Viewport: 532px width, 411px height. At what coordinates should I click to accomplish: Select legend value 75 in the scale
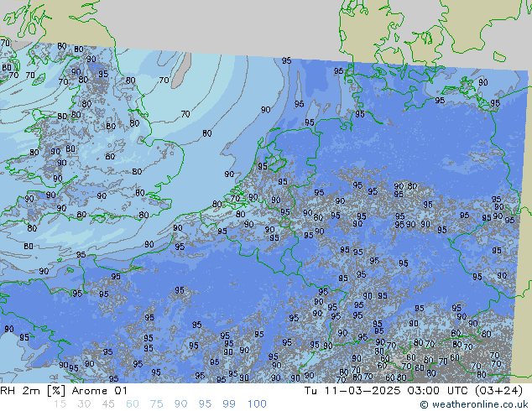coord(156,404)
